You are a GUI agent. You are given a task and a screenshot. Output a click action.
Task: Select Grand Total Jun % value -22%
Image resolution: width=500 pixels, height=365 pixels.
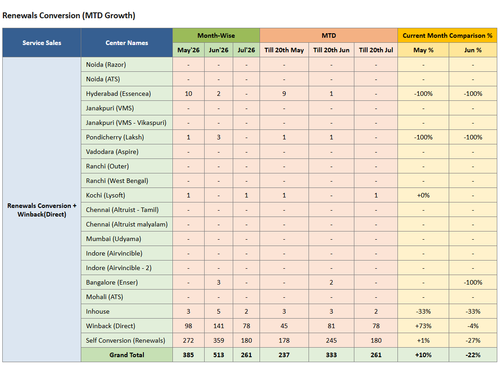pos(473,355)
